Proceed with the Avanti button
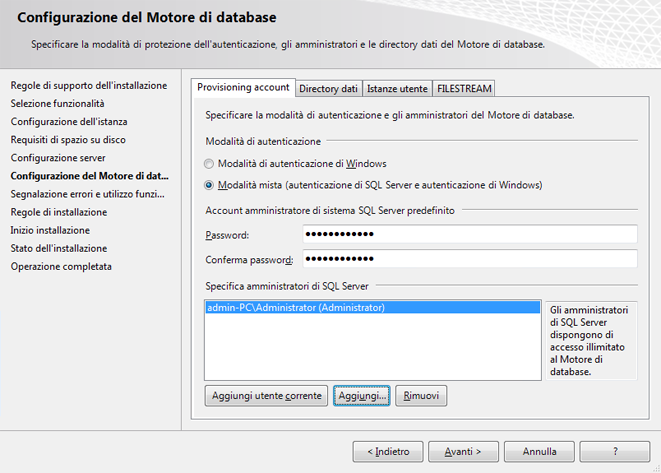 463,452
